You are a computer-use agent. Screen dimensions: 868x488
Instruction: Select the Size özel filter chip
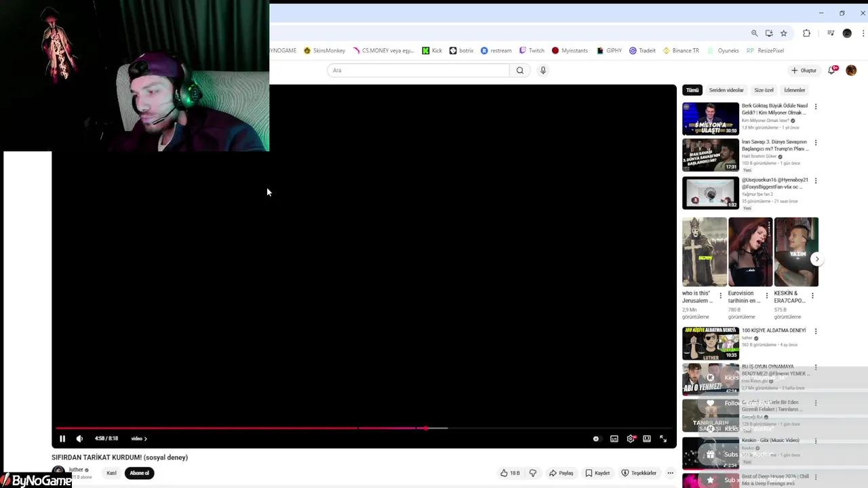[764, 90]
